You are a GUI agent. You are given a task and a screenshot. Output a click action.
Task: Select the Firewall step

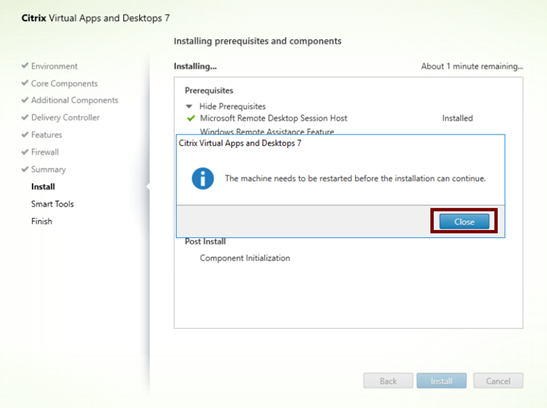tap(45, 152)
